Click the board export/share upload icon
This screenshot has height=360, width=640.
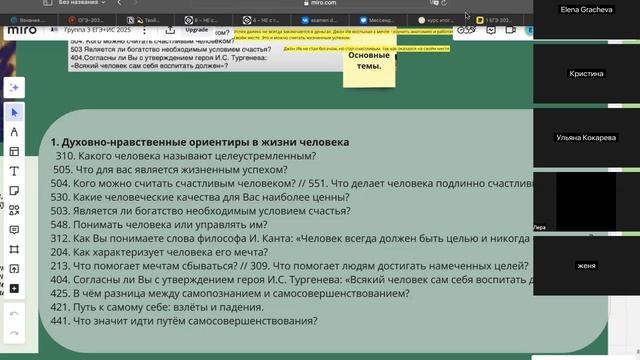[170, 30]
